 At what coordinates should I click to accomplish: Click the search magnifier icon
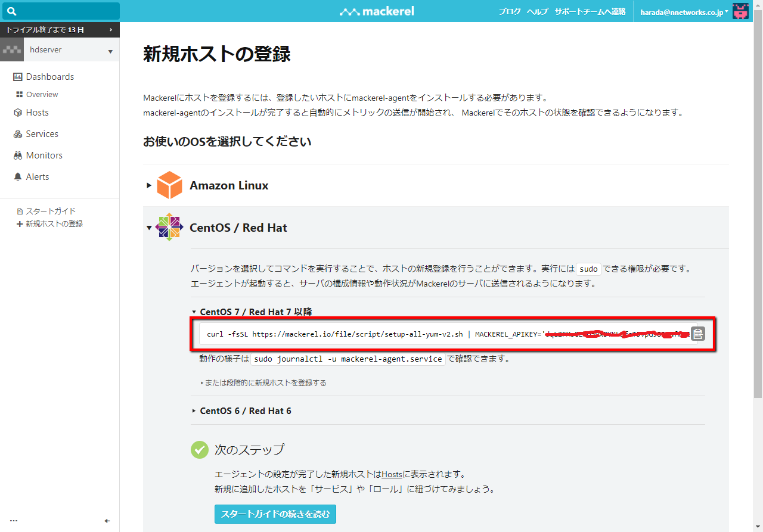coord(12,11)
